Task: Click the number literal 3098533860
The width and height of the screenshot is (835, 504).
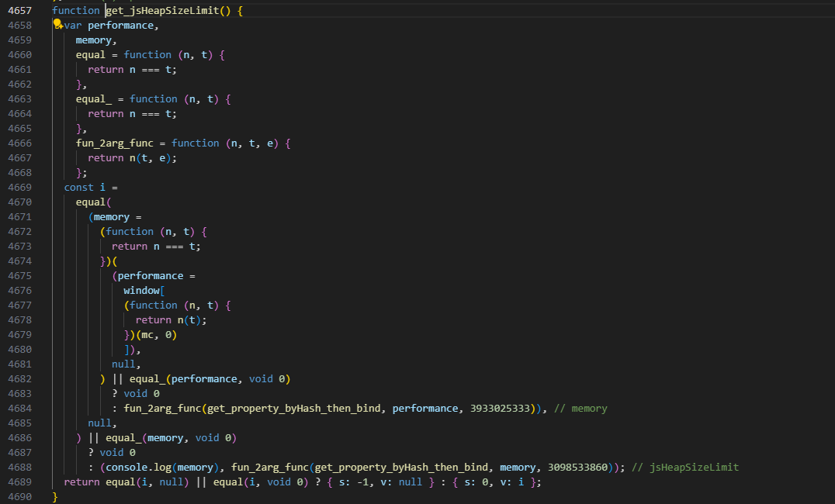Action: [x=578, y=468]
